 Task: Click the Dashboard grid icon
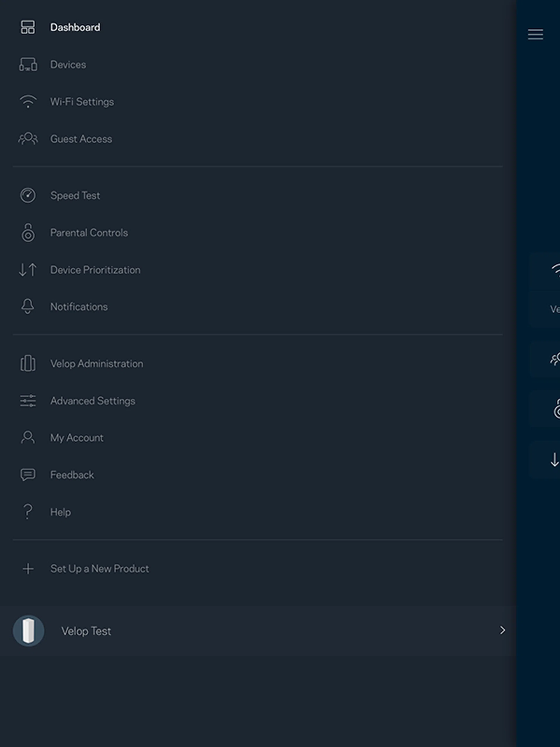(28, 27)
